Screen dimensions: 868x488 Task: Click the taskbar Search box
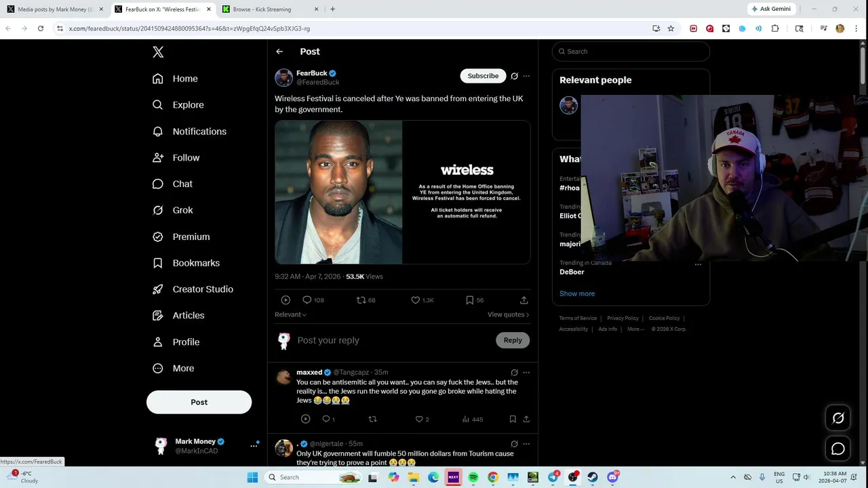(x=312, y=477)
